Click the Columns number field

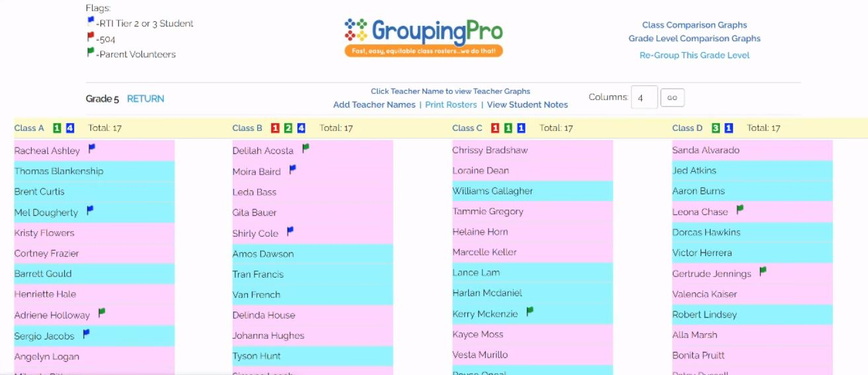(645, 97)
